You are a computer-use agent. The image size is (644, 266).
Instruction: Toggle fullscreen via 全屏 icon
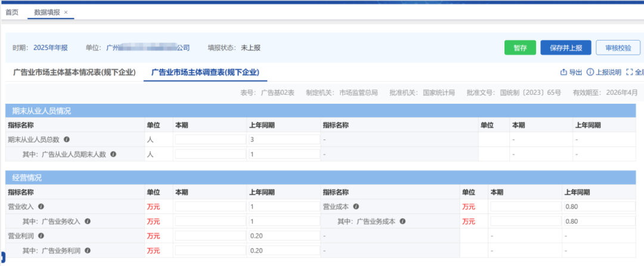coord(629,72)
